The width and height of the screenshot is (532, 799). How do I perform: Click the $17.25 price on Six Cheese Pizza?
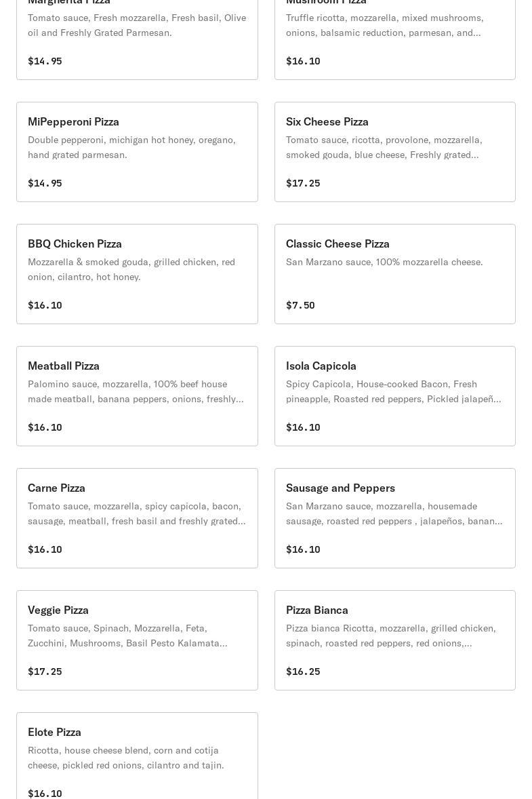tap(303, 183)
